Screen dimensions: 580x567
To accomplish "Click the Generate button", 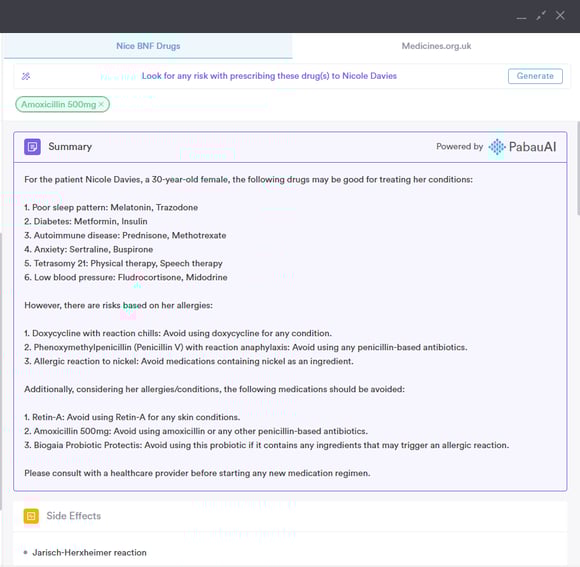I will [x=535, y=76].
